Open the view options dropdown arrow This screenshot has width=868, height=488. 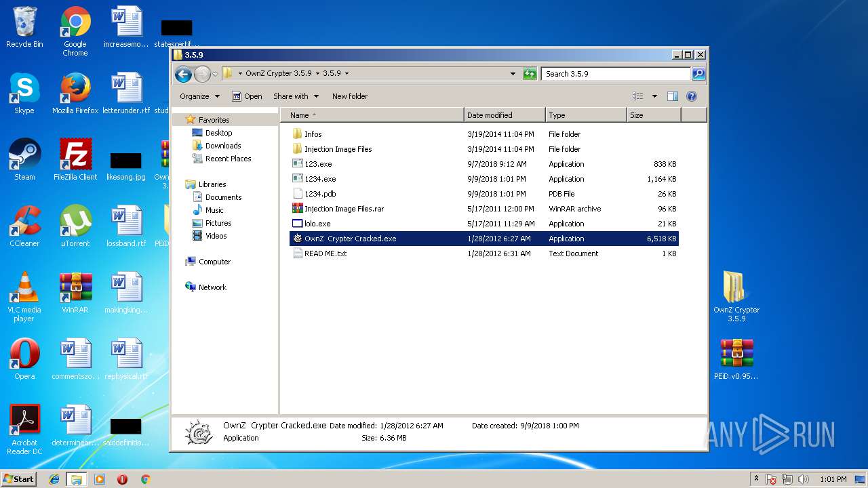(x=654, y=96)
